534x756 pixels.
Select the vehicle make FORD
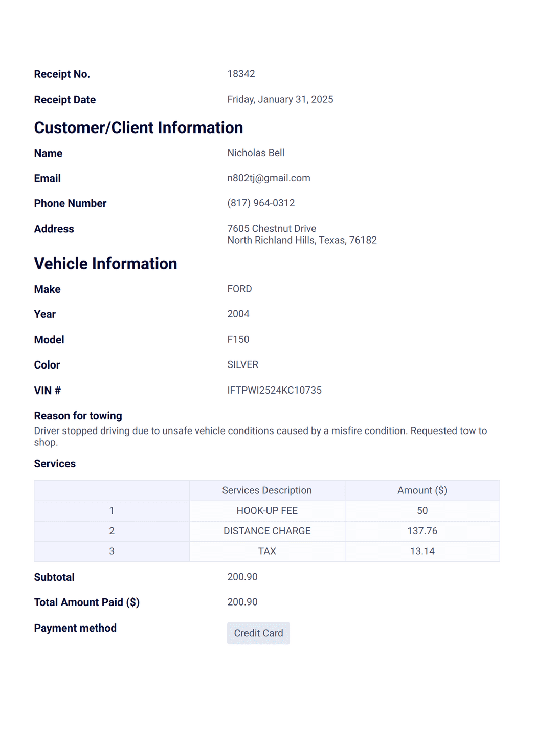[x=239, y=289]
